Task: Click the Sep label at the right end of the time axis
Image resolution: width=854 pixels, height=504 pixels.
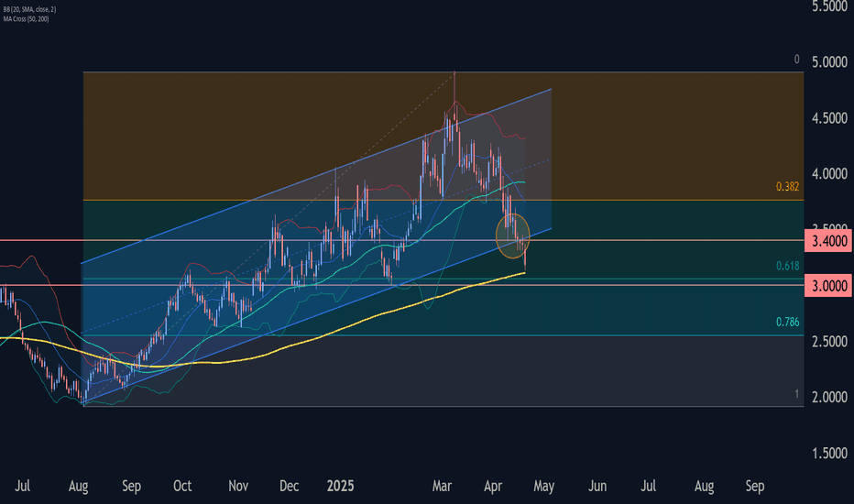Action: (755, 486)
